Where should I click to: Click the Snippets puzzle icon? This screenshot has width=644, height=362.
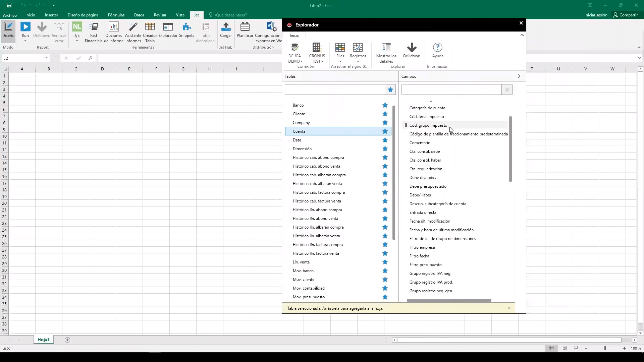(x=186, y=27)
